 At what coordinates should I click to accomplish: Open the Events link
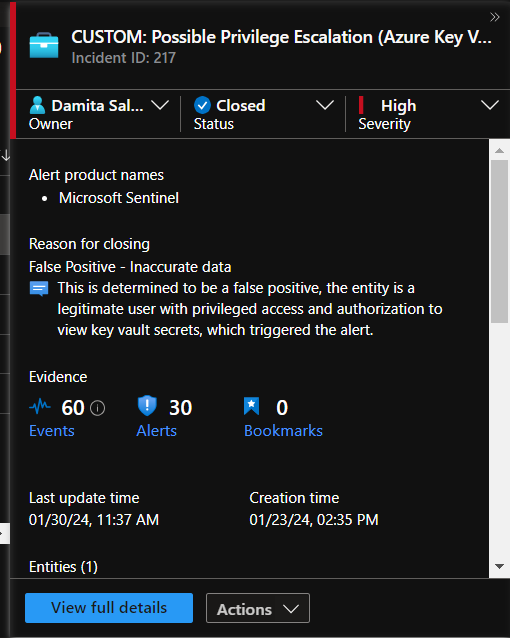(52, 430)
